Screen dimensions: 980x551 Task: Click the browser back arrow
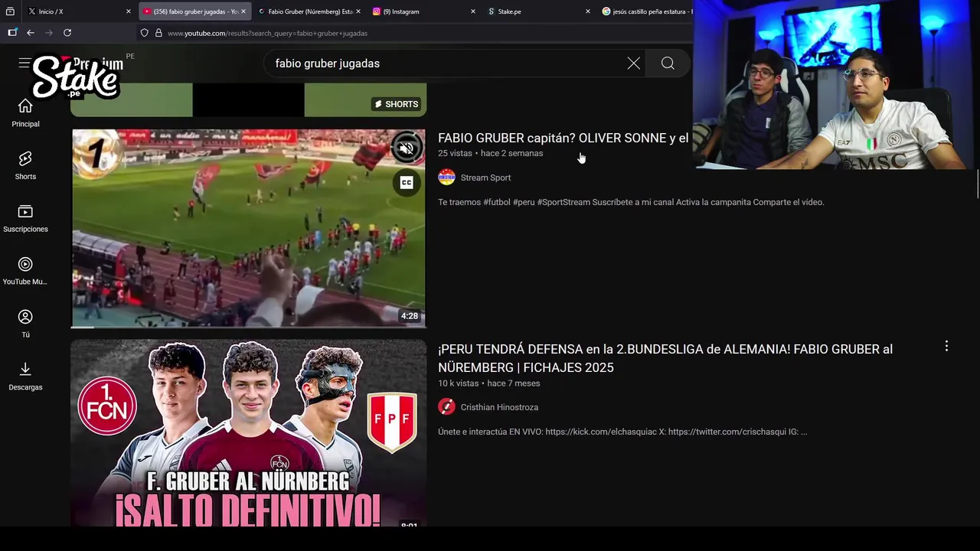(x=30, y=33)
